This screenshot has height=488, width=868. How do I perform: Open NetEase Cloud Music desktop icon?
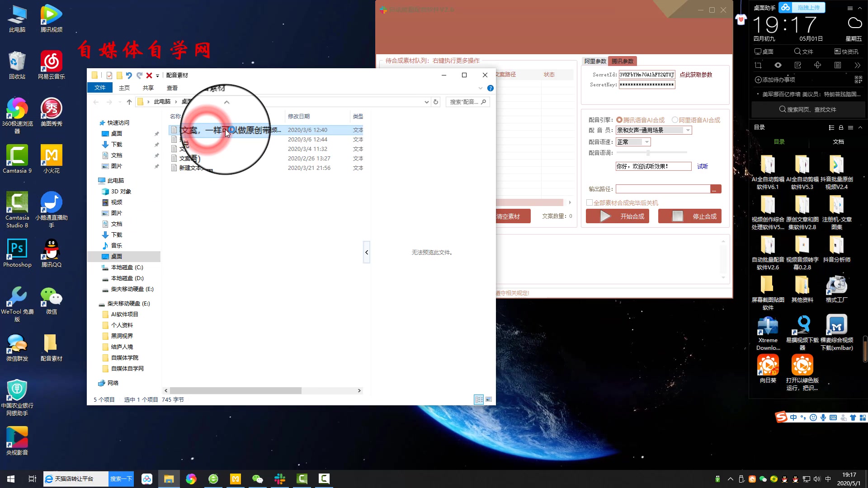tap(52, 65)
